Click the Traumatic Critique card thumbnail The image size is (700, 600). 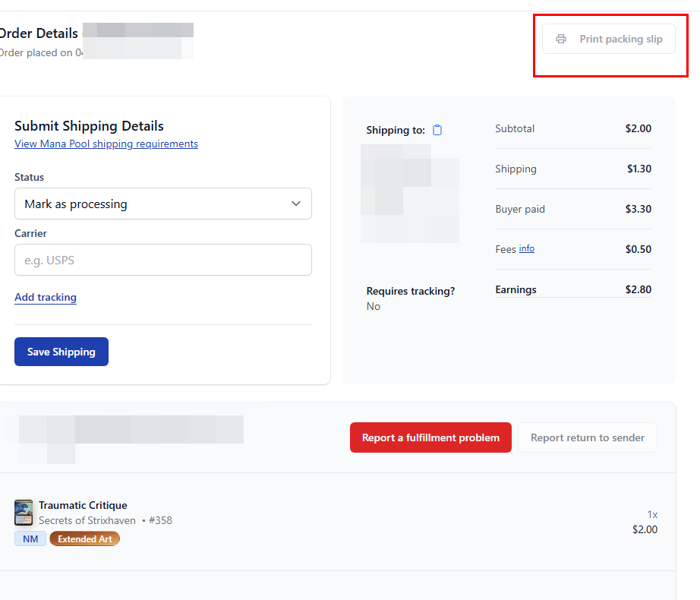(x=24, y=513)
